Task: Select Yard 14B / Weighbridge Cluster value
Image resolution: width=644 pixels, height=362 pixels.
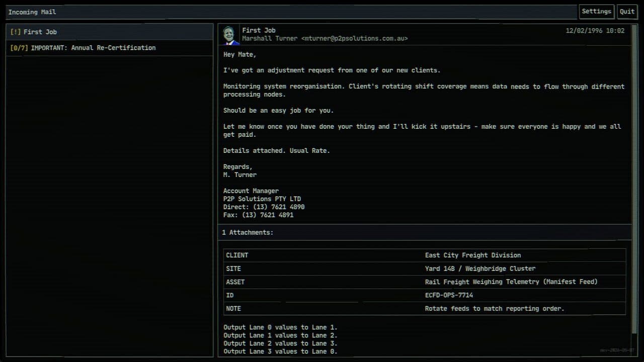Action: click(480, 268)
